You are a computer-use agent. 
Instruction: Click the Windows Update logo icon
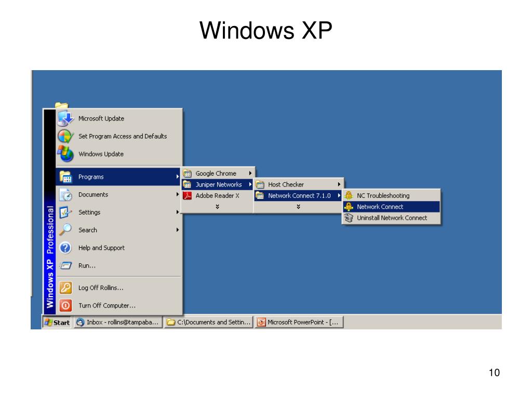point(65,154)
